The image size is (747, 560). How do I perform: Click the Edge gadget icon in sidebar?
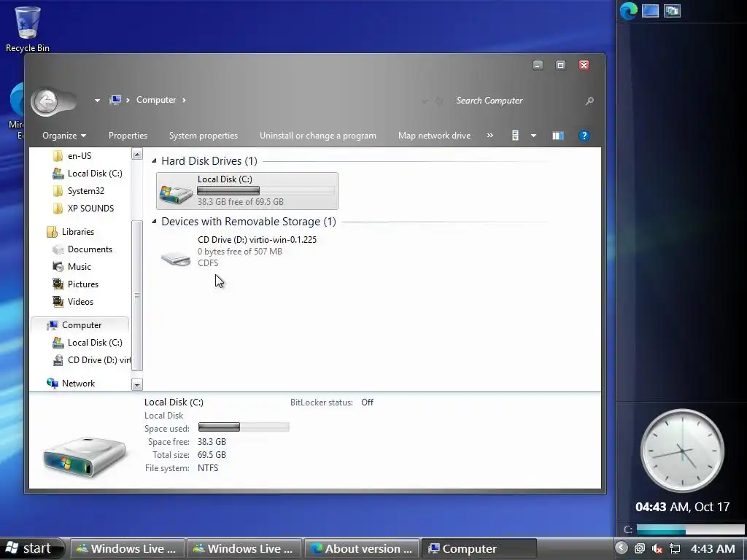pyautogui.click(x=628, y=11)
